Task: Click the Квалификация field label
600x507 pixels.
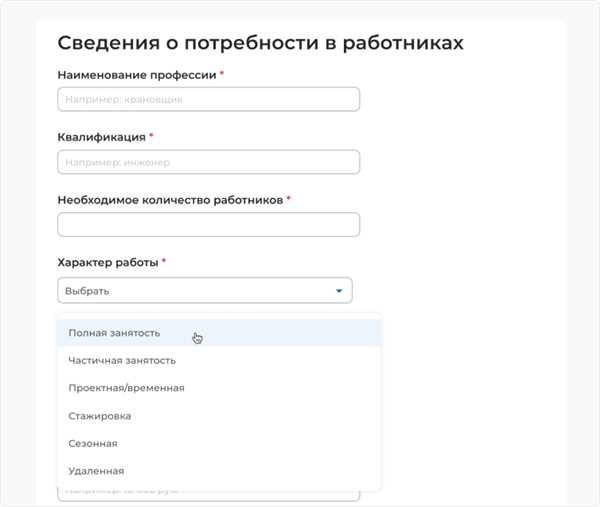Action: pos(101,137)
